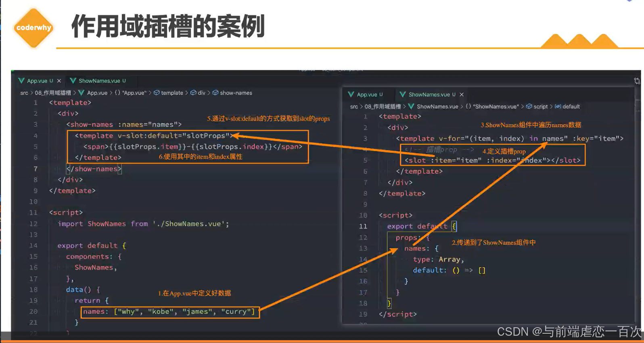Open the "ShowNames.vue" symbol breadcrumb
The width and height of the screenshot is (644, 343).
[x=496, y=107]
